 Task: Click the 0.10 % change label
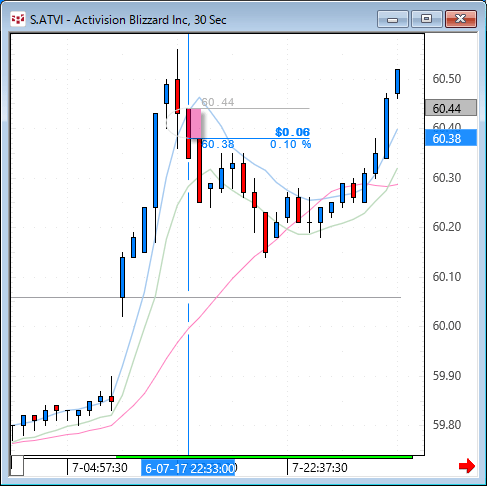[x=290, y=144]
